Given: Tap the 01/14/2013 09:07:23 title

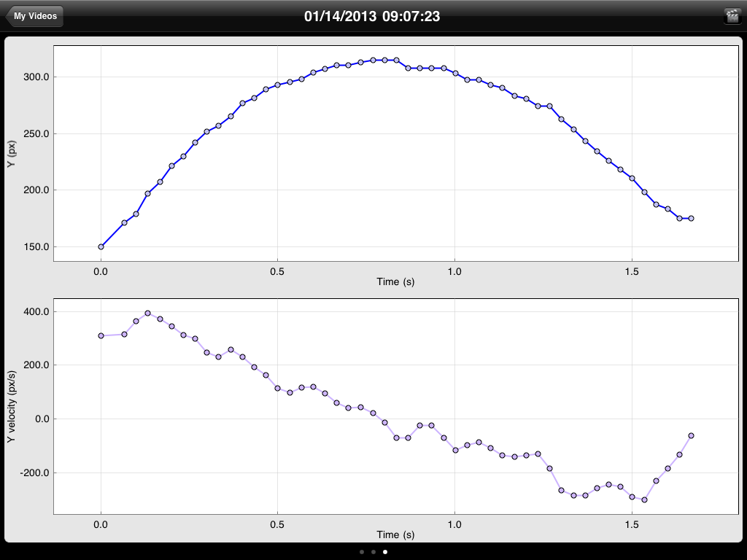Looking at the screenshot, I should (372, 16).
